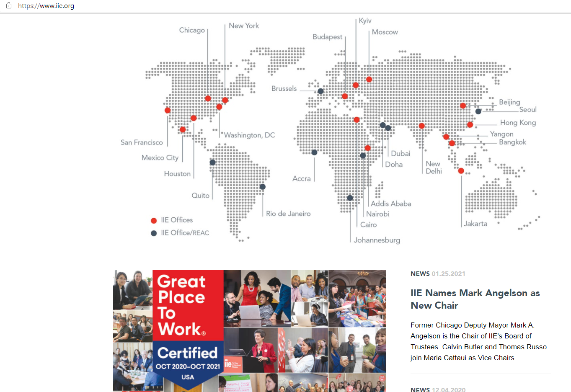
Task: Click the 'IIE Offices' legend label
Action: point(177,220)
